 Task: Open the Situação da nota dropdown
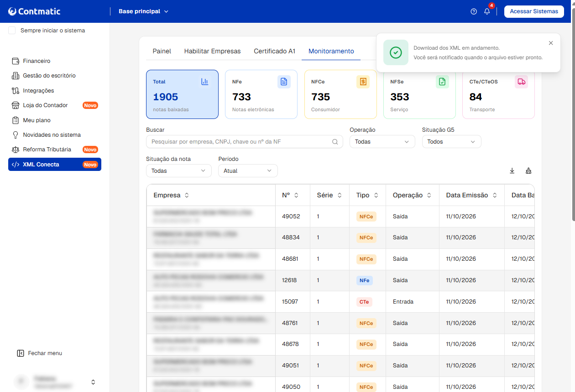tap(179, 171)
